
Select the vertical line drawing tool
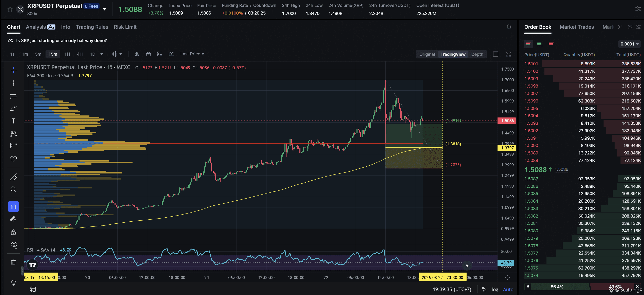pos(14,83)
